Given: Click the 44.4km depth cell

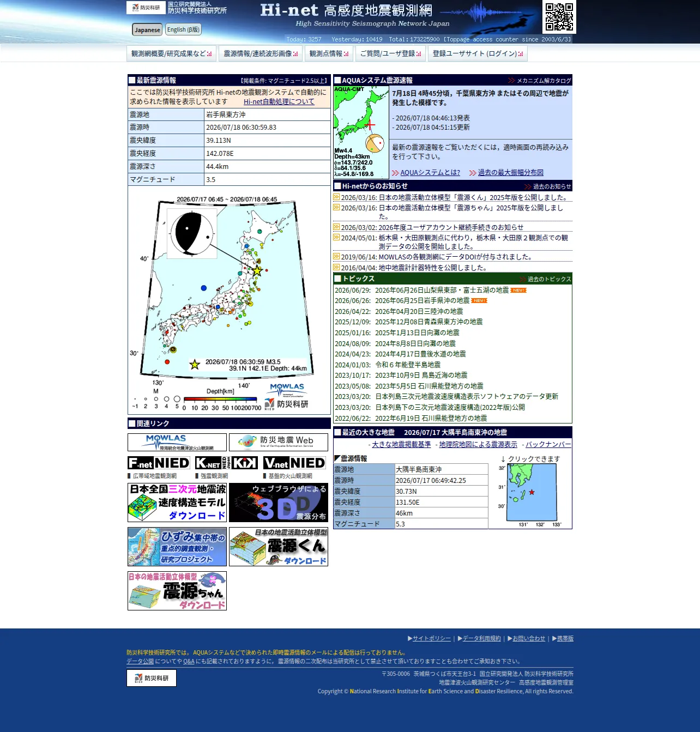Looking at the screenshot, I should (267, 167).
